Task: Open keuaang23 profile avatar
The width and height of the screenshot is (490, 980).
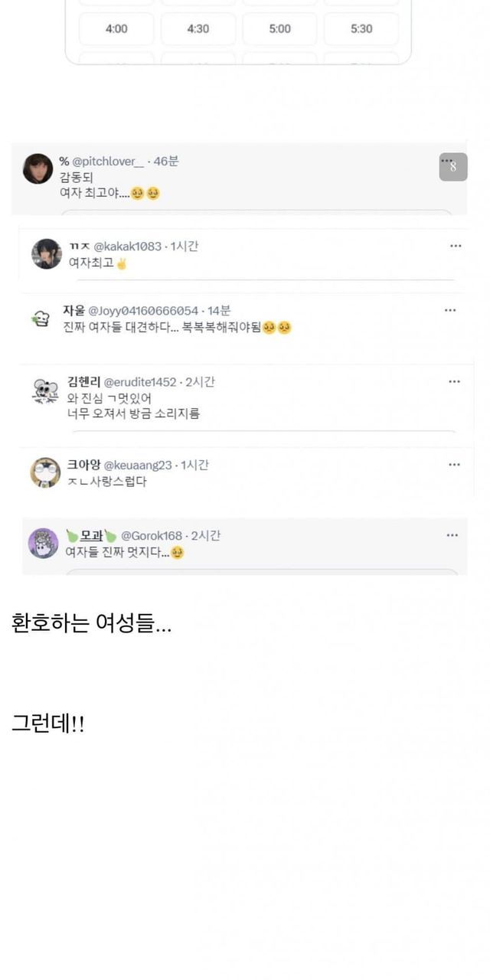Action: (x=45, y=472)
